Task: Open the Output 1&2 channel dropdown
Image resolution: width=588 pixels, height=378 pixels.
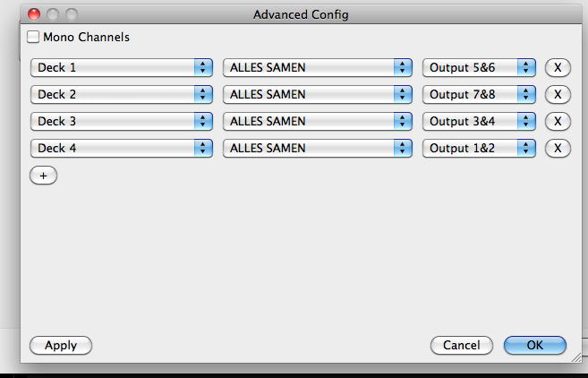Action: click(479, 148)
